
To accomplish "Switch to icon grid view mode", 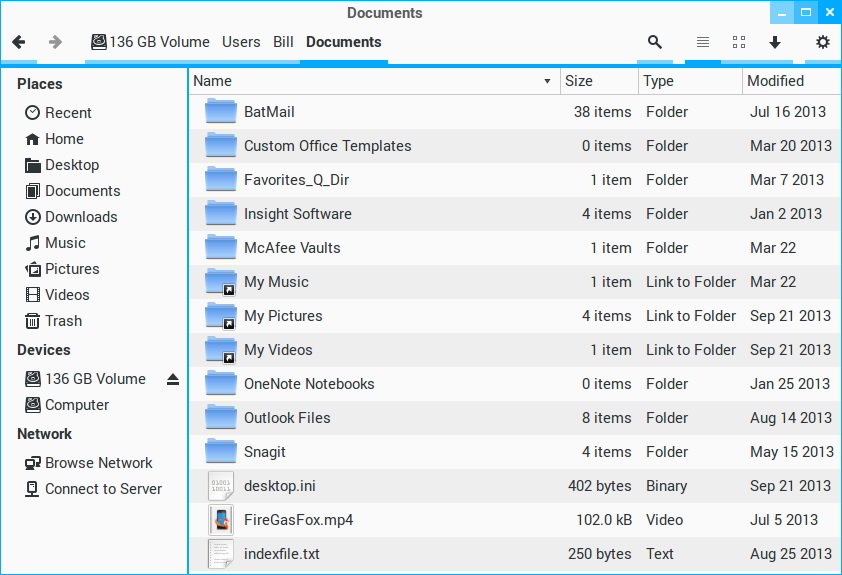I will point(739,42).
